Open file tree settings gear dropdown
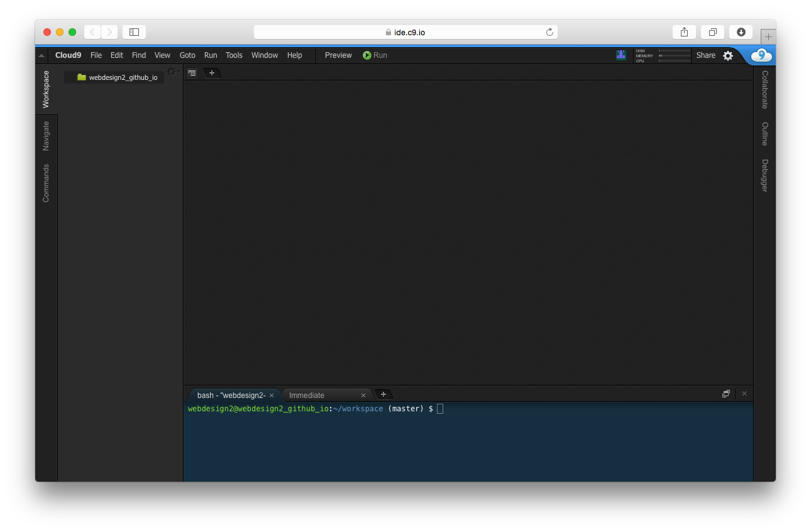This screenshot has height=532, width=811. click(x=172, y=72)
